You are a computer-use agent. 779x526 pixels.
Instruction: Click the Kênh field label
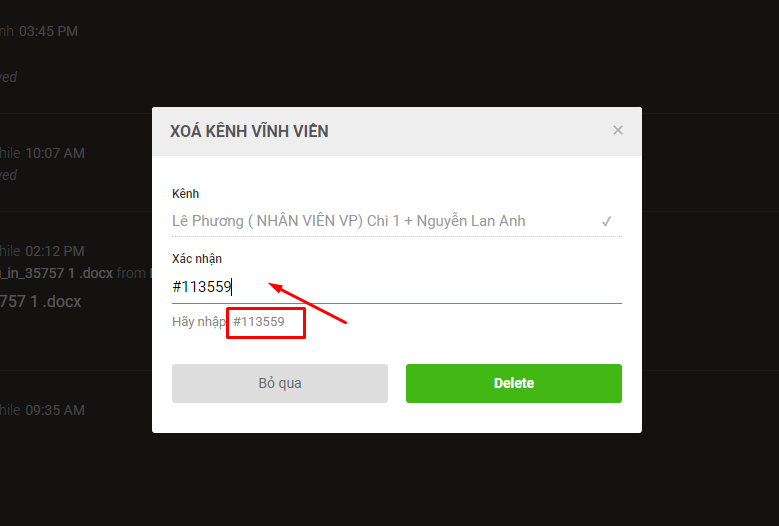coord(185,194)
